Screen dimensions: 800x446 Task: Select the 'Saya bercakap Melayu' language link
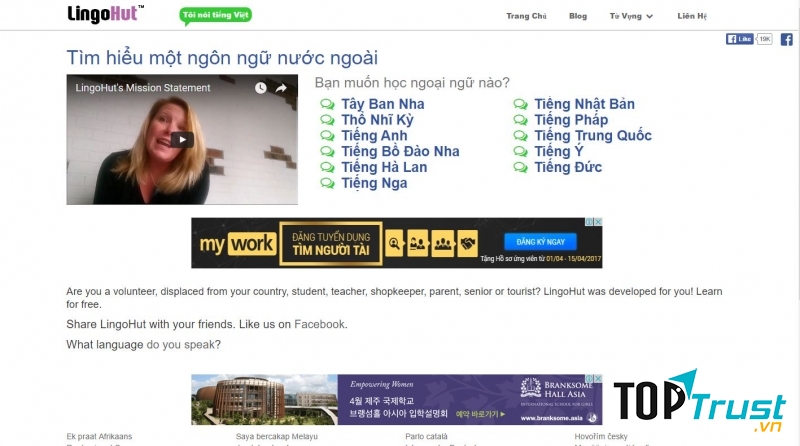[277, 437]
